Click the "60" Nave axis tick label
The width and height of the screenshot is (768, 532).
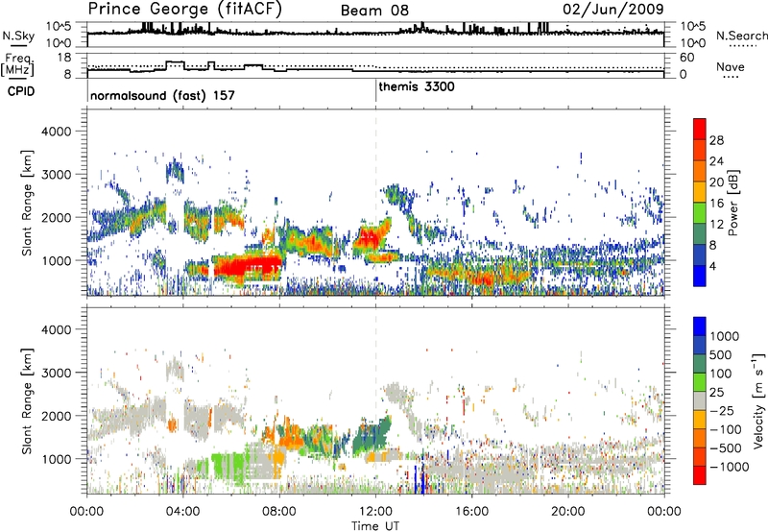(x=686, y=58)
